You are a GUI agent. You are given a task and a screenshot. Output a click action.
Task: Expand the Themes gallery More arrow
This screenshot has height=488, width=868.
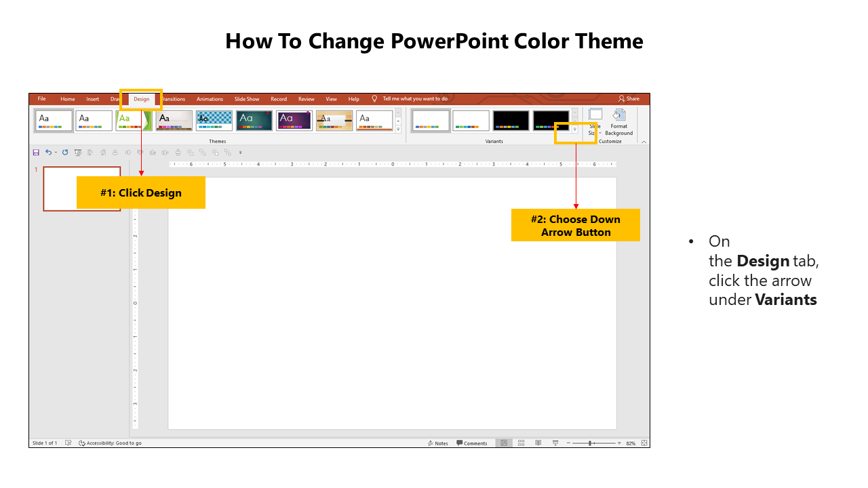tap(398, 129)
